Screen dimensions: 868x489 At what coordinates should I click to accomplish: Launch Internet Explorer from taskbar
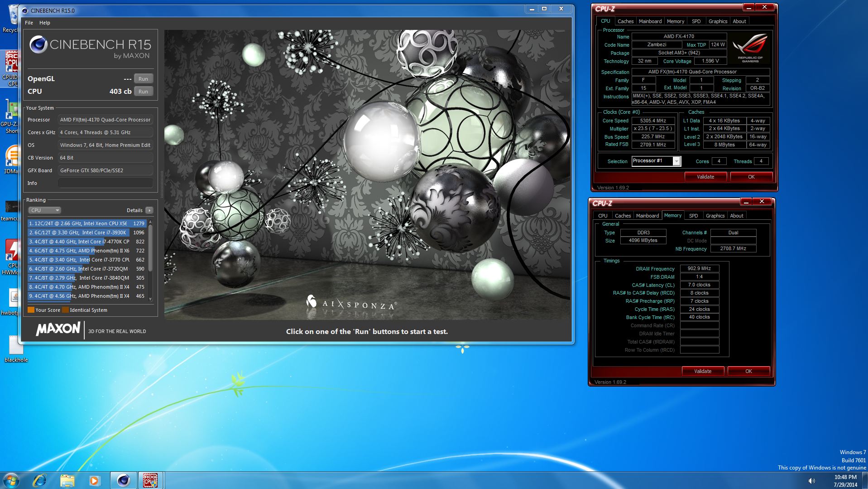pyautogui.click(x=40, y=480)
